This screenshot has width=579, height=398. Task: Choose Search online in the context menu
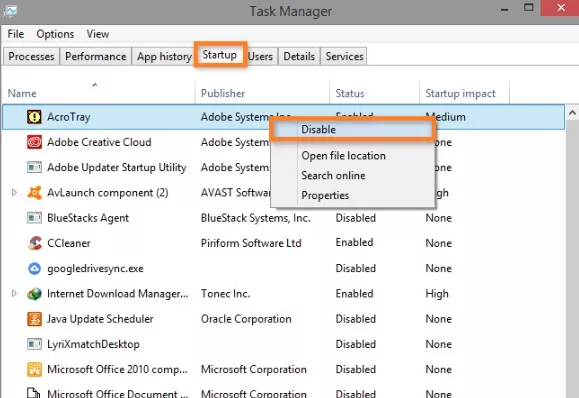coord(333,175)
